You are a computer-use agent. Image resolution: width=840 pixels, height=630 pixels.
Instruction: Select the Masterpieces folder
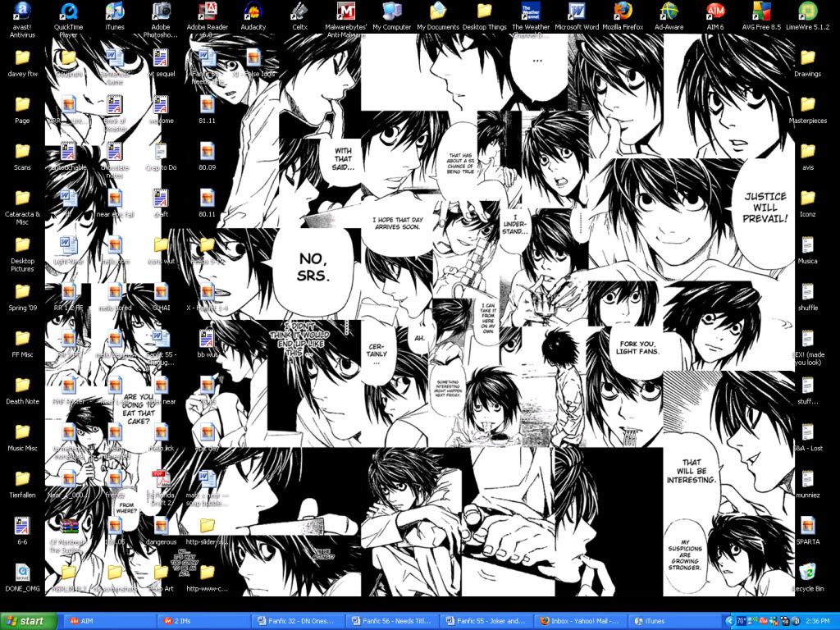point(808,110)
